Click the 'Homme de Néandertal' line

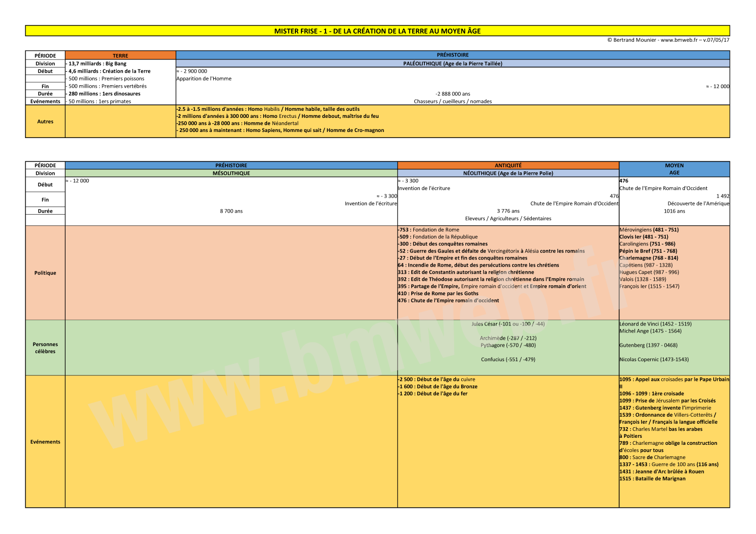click(x=237, y=123)
